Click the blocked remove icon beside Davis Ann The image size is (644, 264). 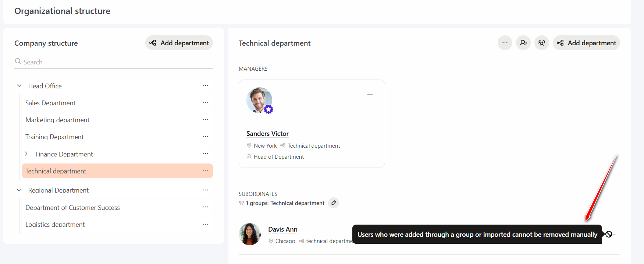pyautogui.click(x=609, y=234)
